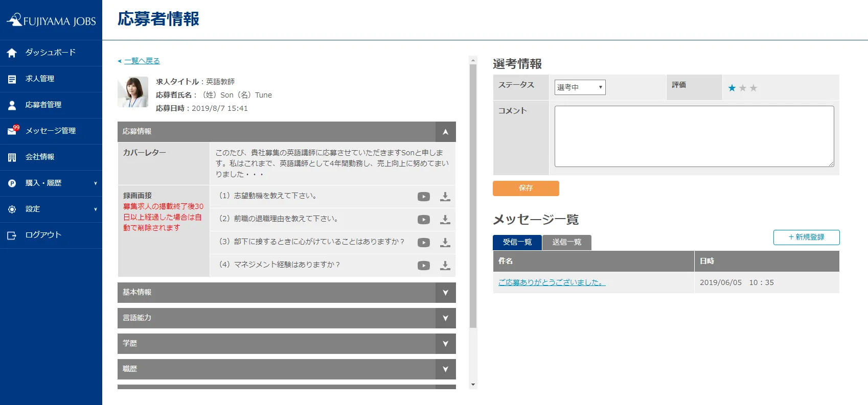The image size is (868, 405).
Task: Set rating to one star
Action: click(x=732, y=88)
